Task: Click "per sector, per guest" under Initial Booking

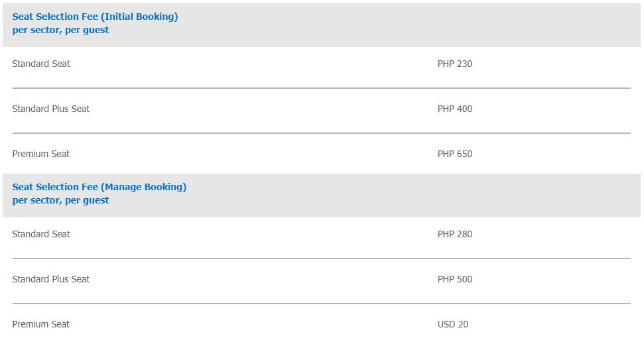Action: click(60, 30)
